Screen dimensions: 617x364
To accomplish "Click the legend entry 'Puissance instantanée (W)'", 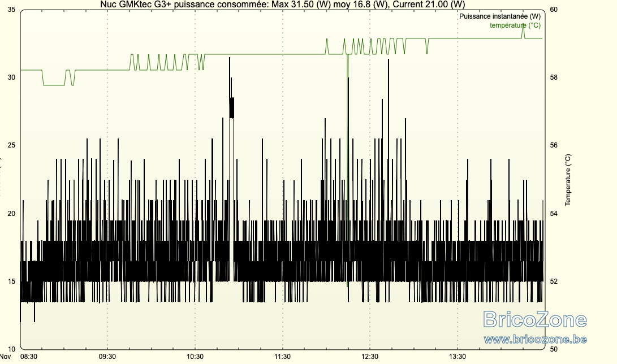I will click(500, 16).
